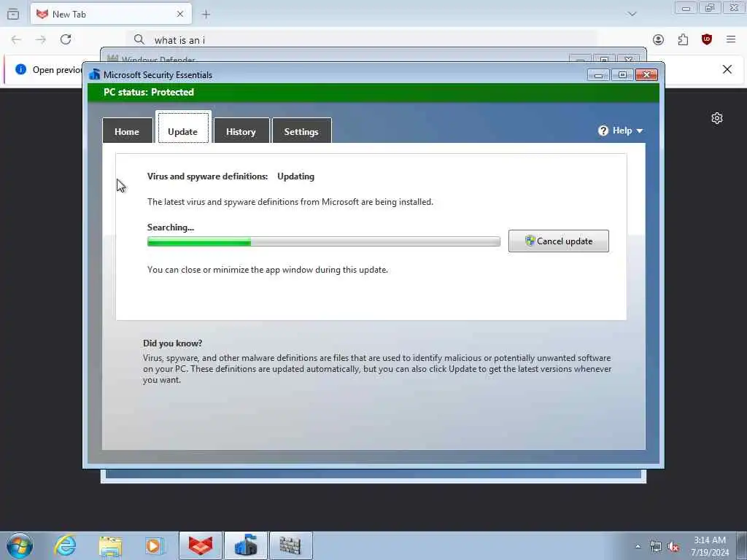747x560 pixels.
Task: Open Windows Defender taskbar button
Action: point(290,545)
